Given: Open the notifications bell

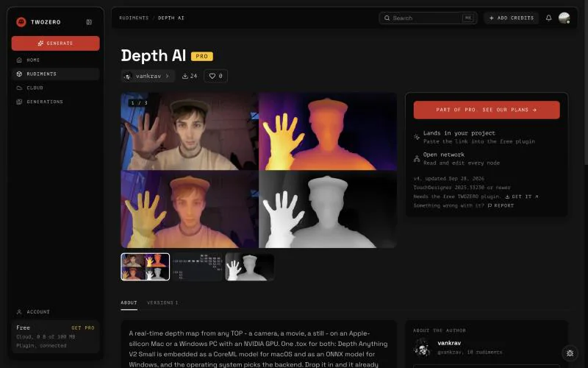Looking at the screenshot, I should (548, 18).
